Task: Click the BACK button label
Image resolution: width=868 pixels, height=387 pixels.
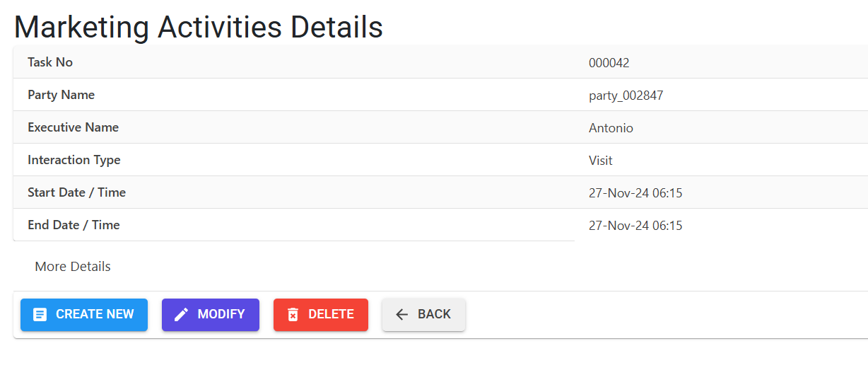Action: 434,314
